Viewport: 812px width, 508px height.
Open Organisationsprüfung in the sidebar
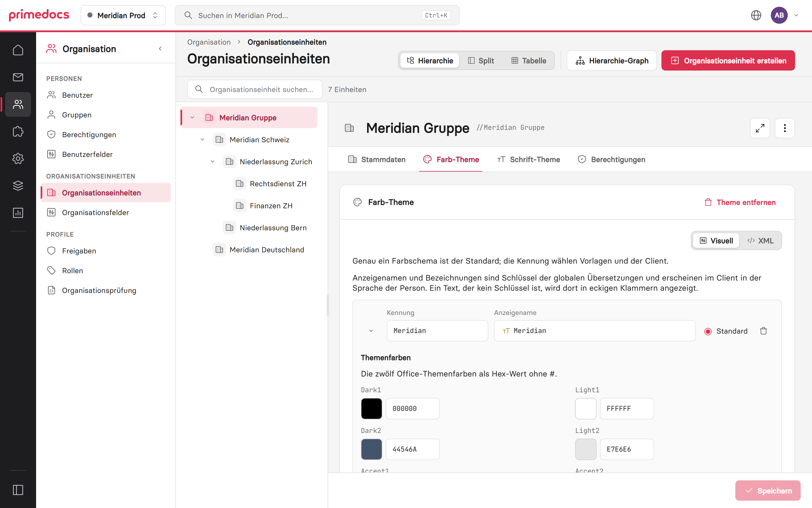106,290
